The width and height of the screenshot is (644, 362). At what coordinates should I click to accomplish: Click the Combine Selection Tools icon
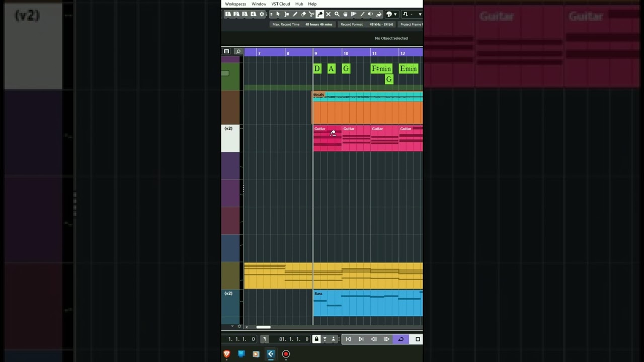tap(271, 14)
